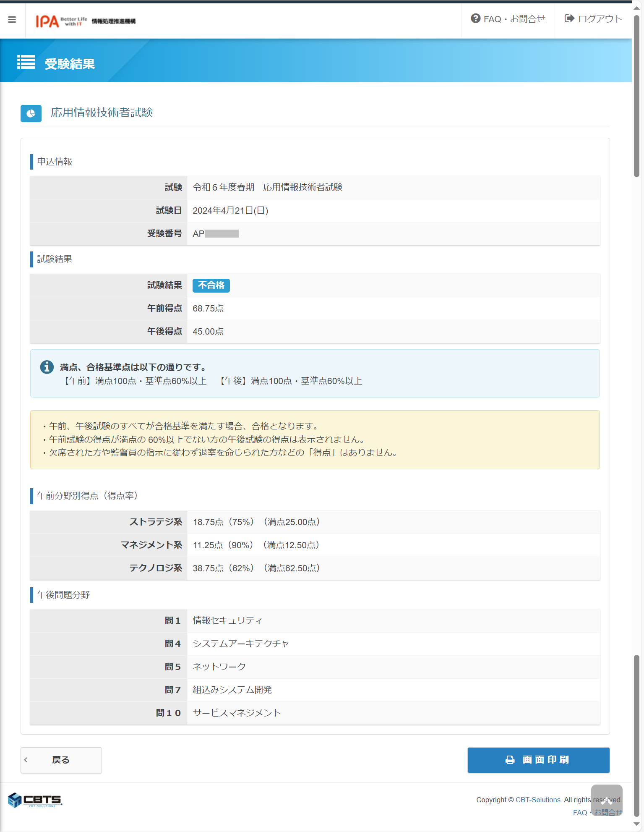
Task: Go back with the 戻る button
Action: (x=61, y=760)
